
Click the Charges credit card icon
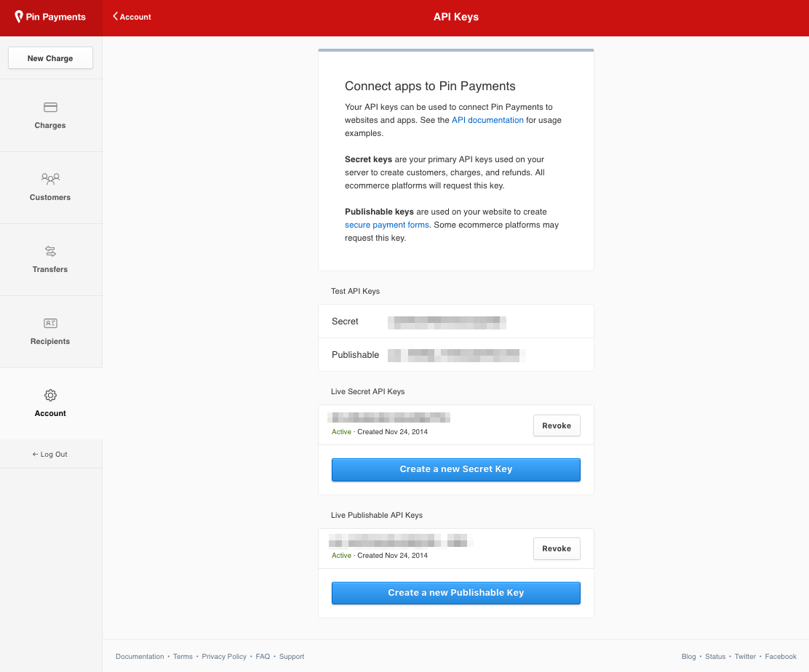click(51, 107)
